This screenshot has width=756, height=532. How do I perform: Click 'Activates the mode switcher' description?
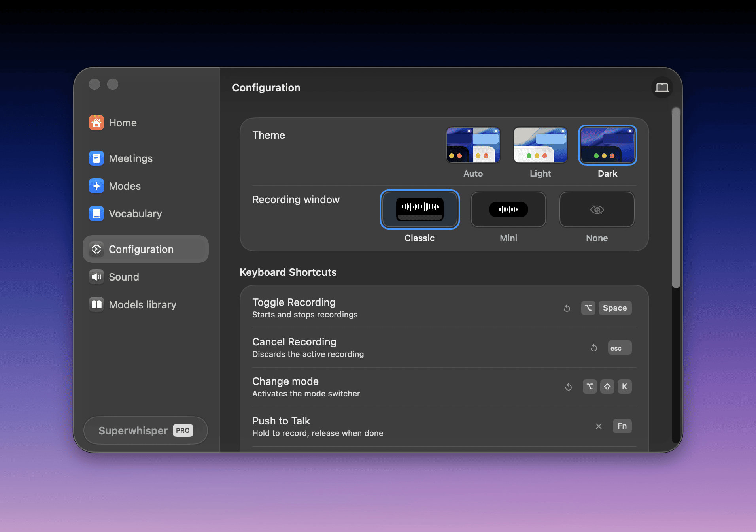[x=306, y=394]
